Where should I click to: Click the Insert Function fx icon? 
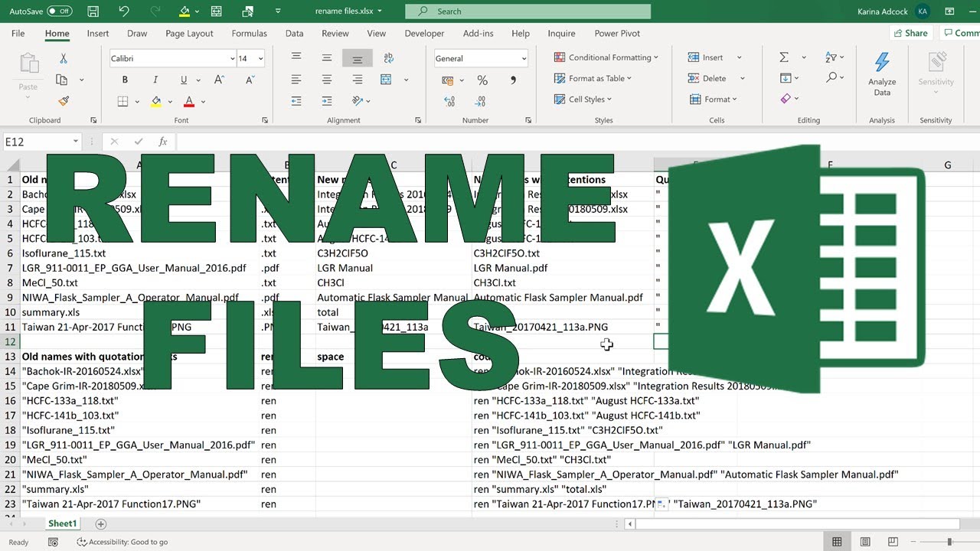pos(163,142)
